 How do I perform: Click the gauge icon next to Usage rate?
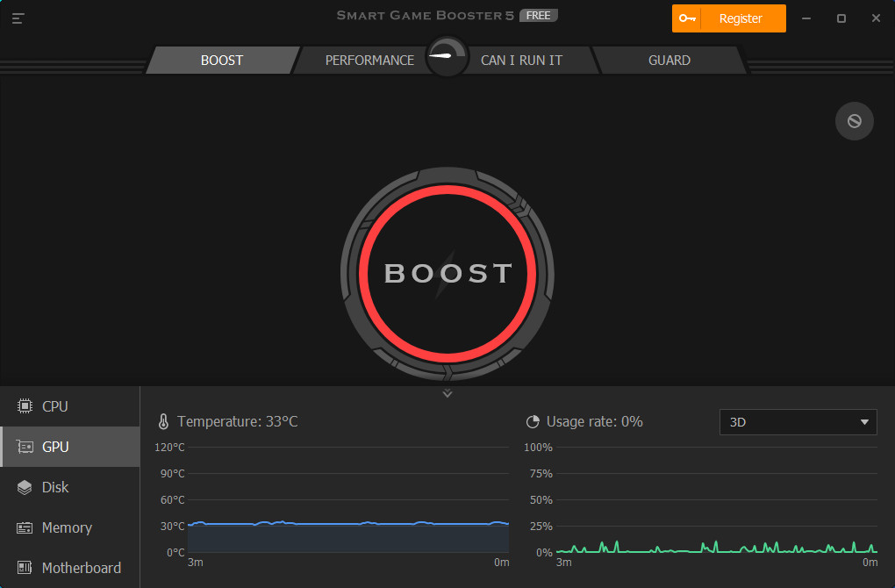coord(533,421)
